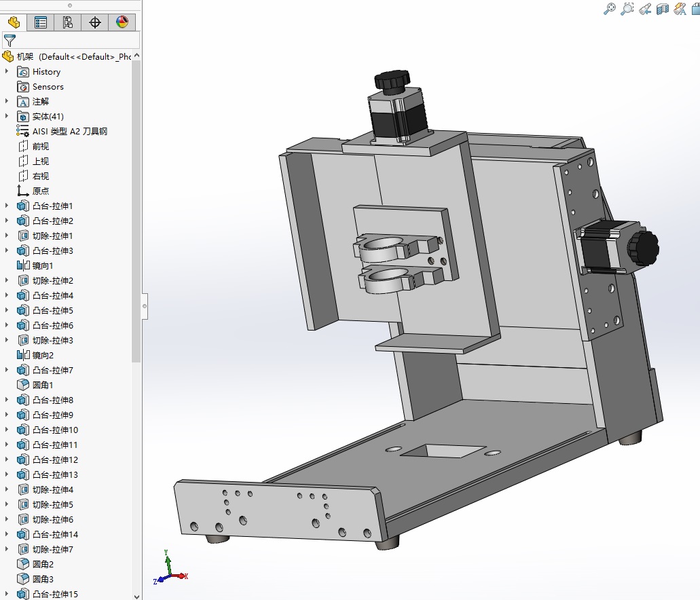
Task: Click the Zoom to Area icon
Action: pos(627,8)
